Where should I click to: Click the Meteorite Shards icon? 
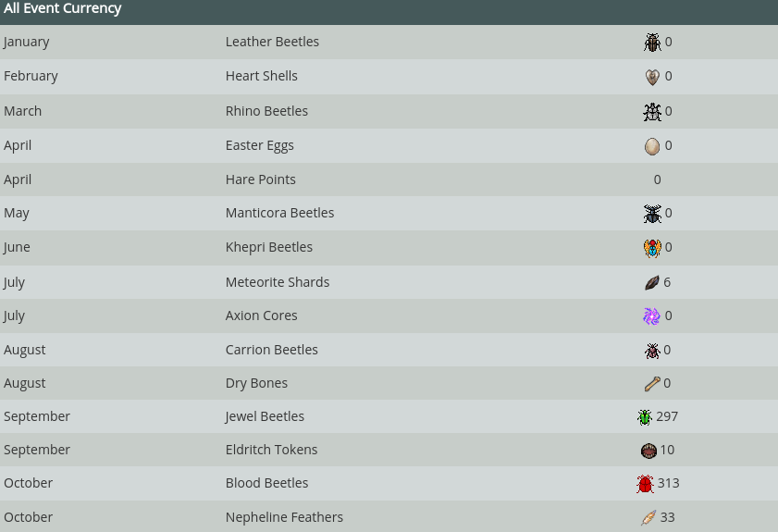(x=652, y=282)
